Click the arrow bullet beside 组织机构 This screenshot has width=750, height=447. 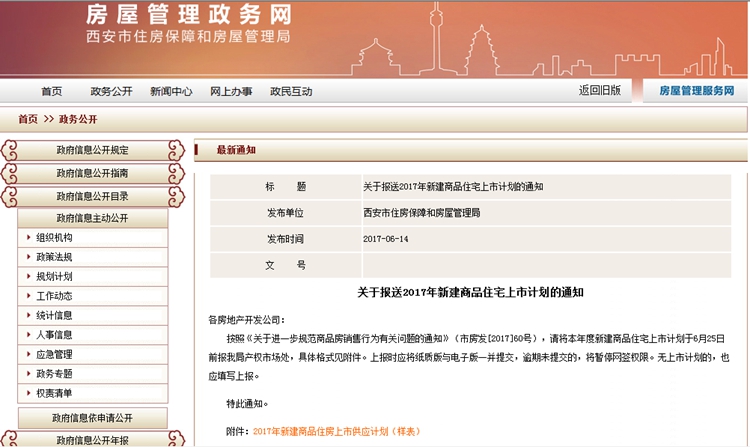(29, 237)
